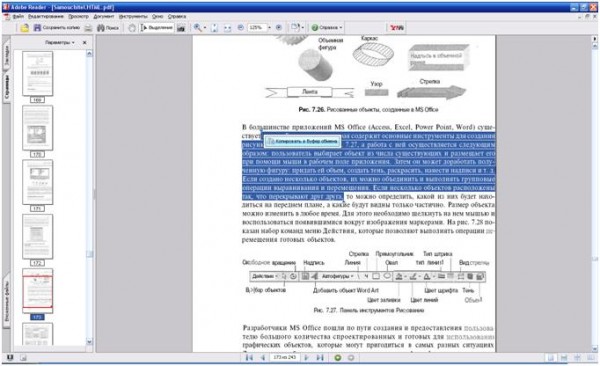Viewport: 600px width, 366px height.
Task: Click the zoom-in plus button
Action: [279, 28]
